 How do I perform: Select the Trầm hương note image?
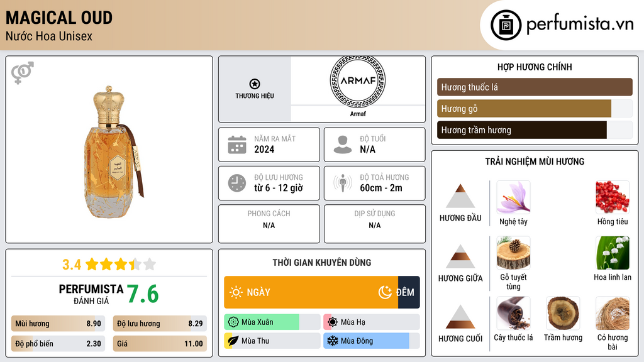click(563, 314)
